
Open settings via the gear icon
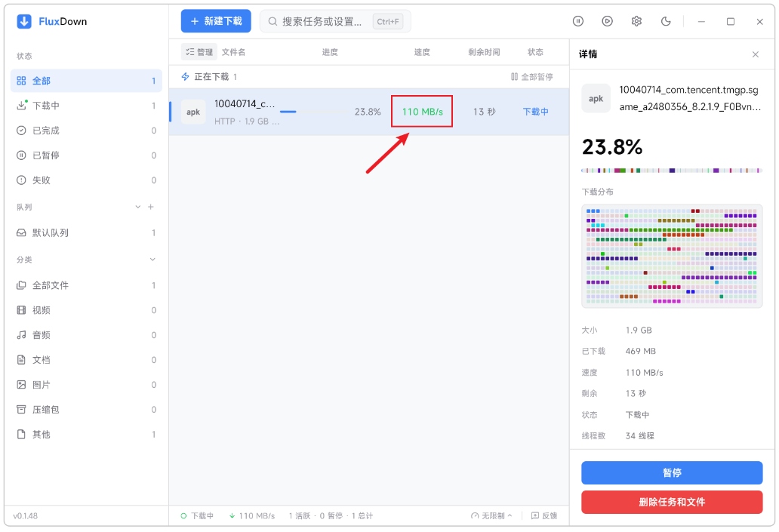click(x=636, y=21)
